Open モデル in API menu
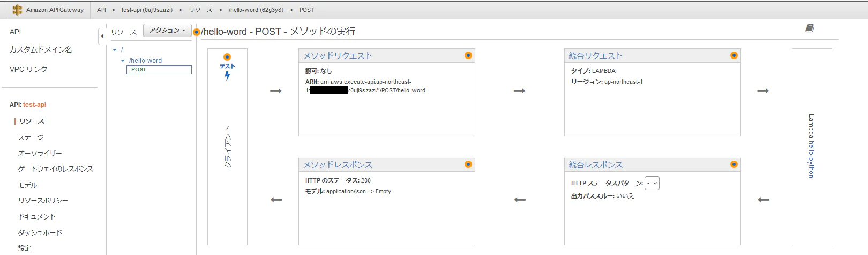The width and height of the screenshot is (868, 255). [x=27, y=185]
